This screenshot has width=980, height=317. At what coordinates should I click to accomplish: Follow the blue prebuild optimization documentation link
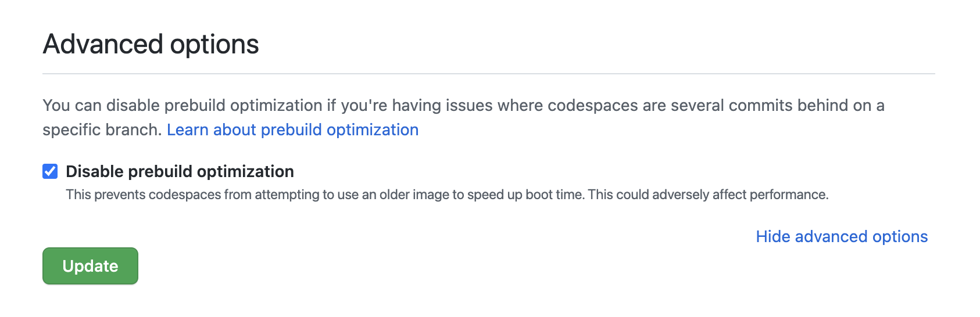[292, 129]
